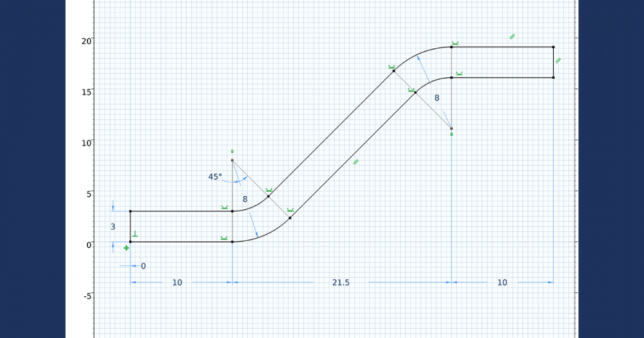Viewport: 644px width, 338px height.
Task: Select the rightmost bottom dimension value 10
Action: click(502, 283)
